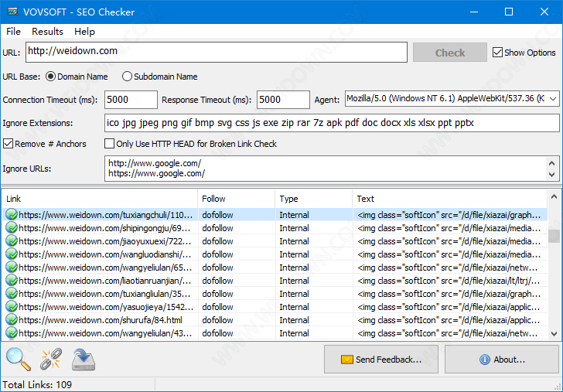This screenshot has width=563, height=392.
Task: Click the SEO Checker title bar app icon
Action: click(x=13, y=12)
